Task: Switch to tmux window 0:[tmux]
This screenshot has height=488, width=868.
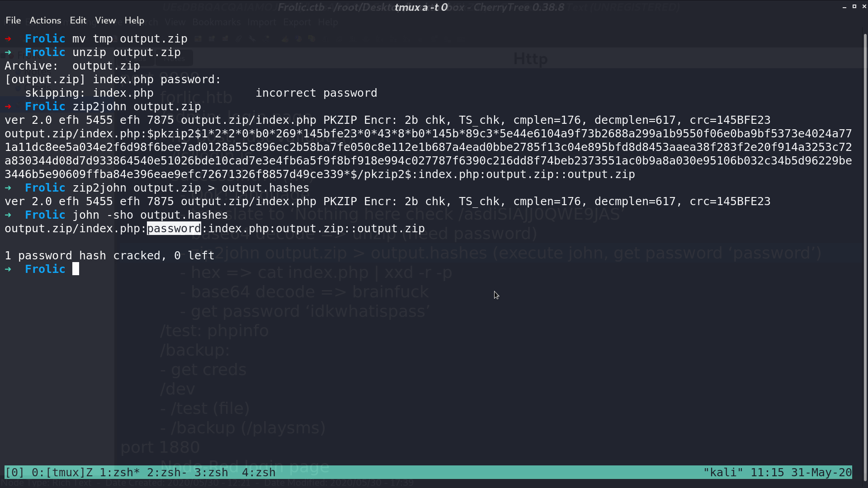Action: (x=62, y=472)
